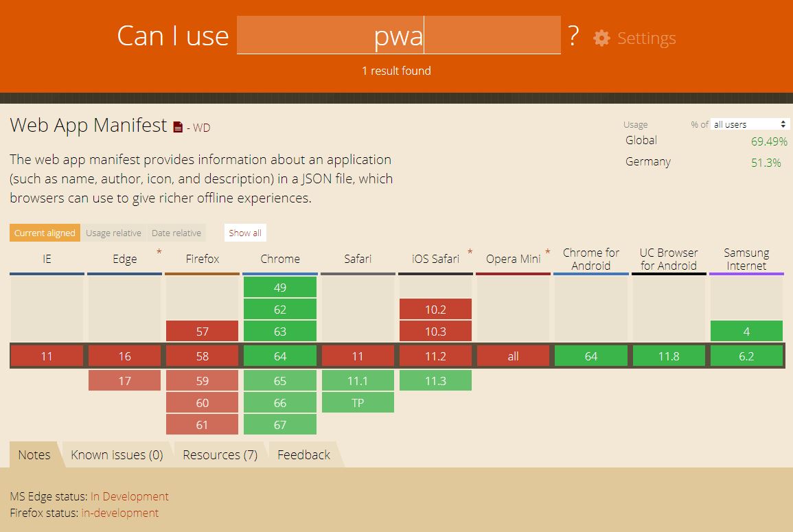Click the search field containing 'pwa'
This screenshot has width=793, height=532.
398,35
